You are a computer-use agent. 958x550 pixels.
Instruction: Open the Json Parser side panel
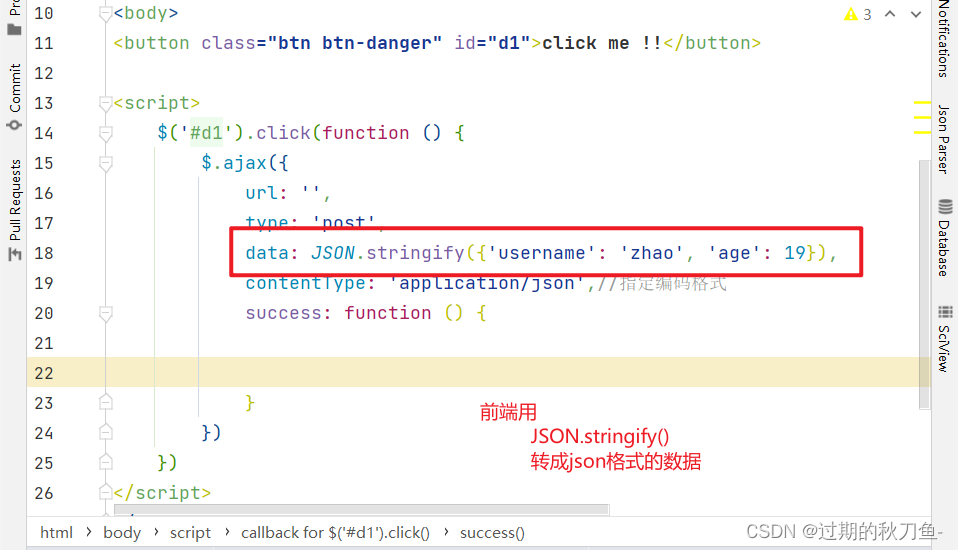945,139
